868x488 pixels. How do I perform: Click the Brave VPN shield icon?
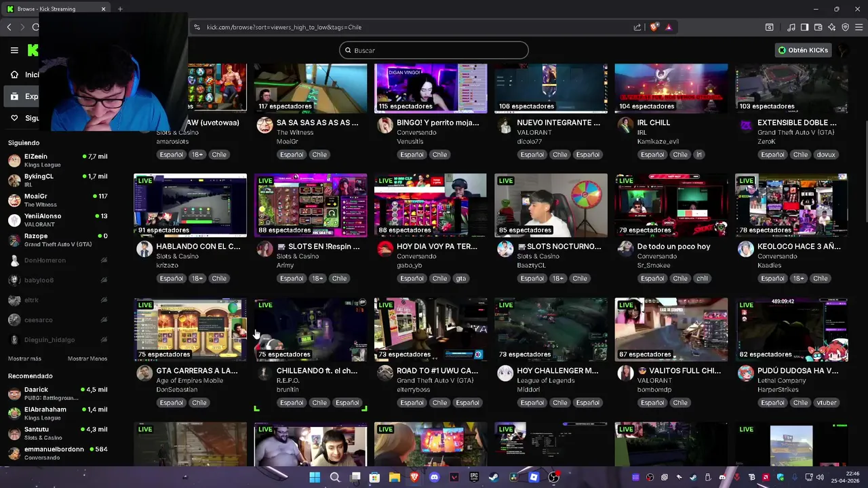point(846,27)
